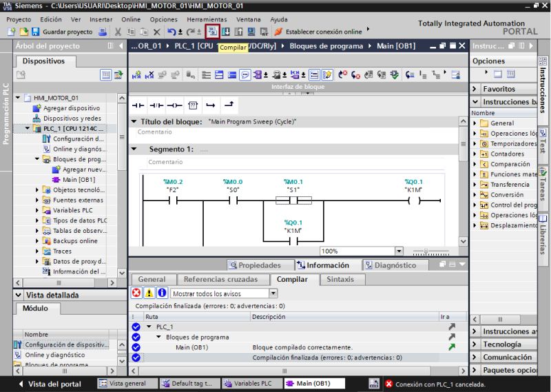Insert an empty box instruction
The height and width of the screenshot is (392, 551).
pyautogui.click(x=193, y=105)
